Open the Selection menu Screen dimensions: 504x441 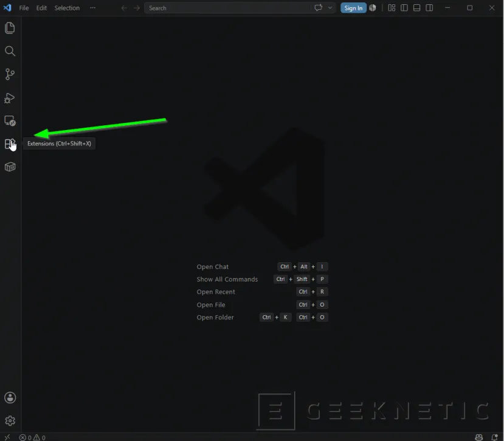[67, 8]
